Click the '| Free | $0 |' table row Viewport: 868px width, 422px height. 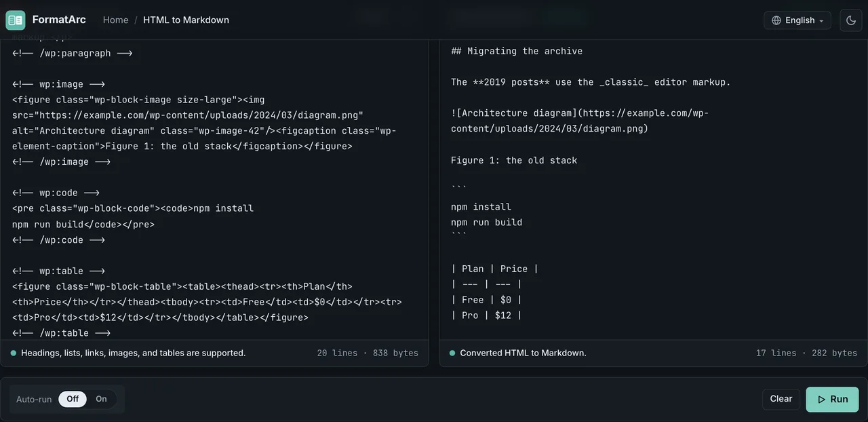[487, 300]
